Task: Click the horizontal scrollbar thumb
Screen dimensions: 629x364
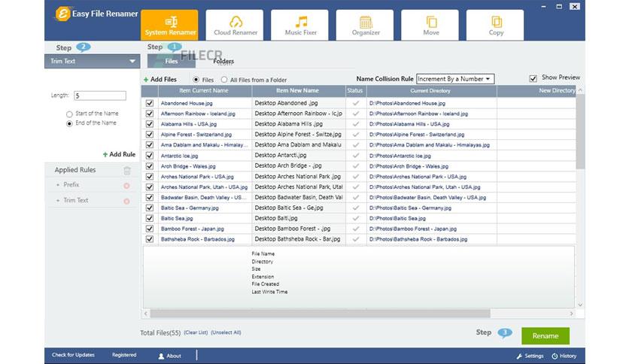Action: tap(320, 314)
